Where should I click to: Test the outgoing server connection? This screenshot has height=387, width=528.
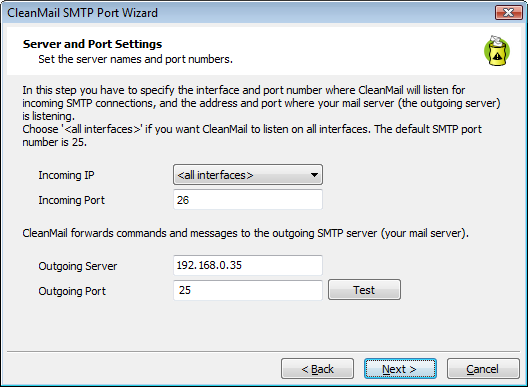coord(364,290)
